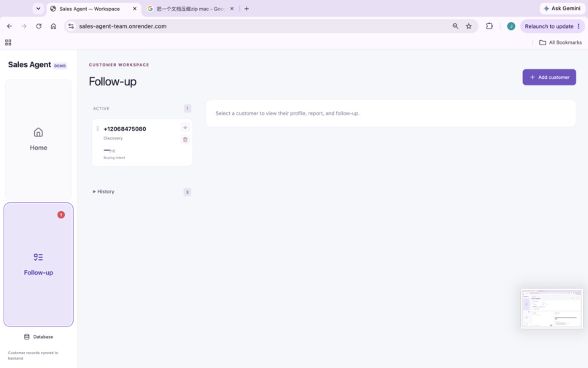Close the Google search tab
Image resolution: width=588 pixels, height=368 pixels.
tap(232, 9)
